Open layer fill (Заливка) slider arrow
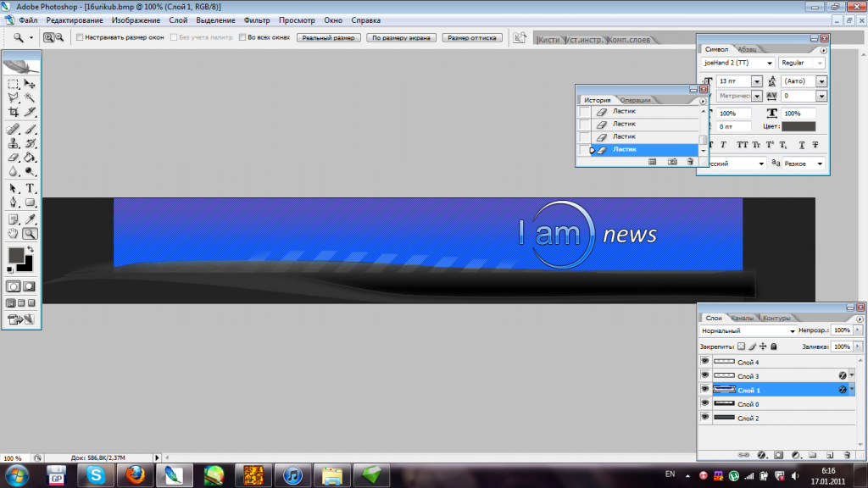Image resolution: width=868 pixels, height=488 pixels. pyautogui.click(x=858, y=347)
